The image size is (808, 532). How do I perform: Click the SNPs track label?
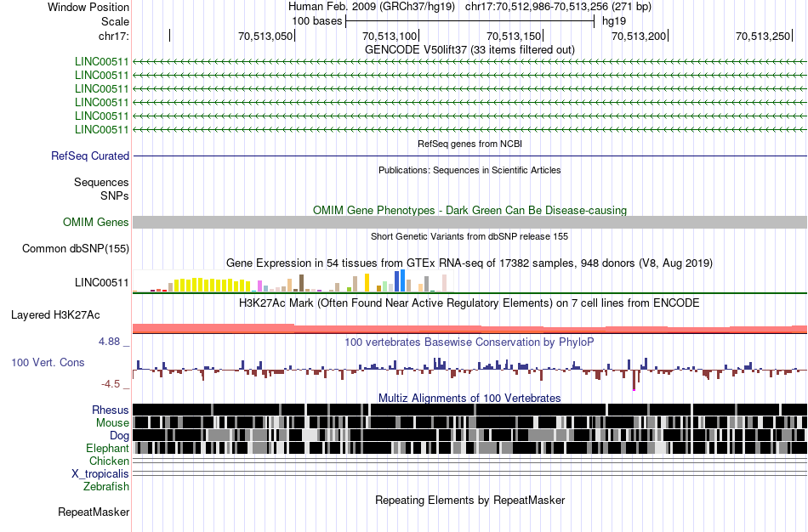(115, 195)
